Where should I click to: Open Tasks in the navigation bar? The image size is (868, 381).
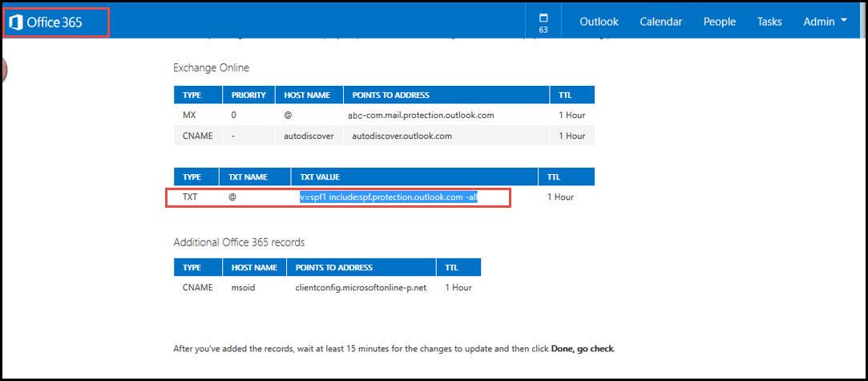point(769,22)
